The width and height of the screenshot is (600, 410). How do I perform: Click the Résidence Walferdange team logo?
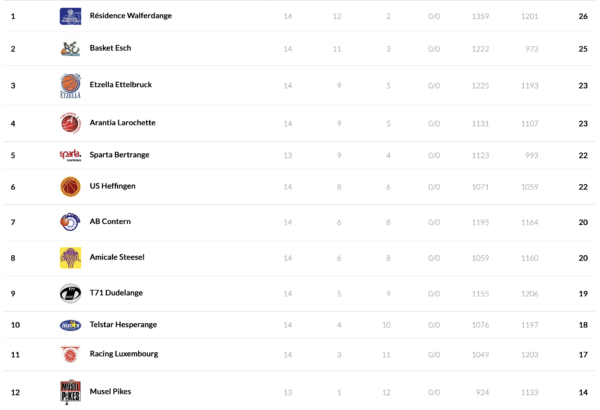click(70, 16)
